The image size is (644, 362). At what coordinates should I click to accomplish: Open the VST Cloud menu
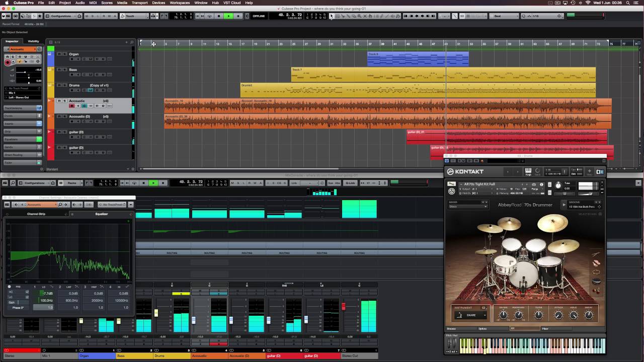(x=232, y=3)
